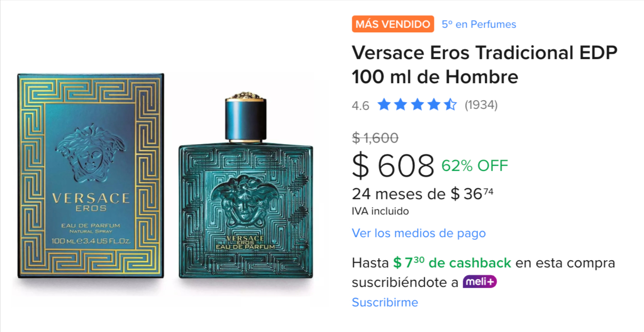Click the half-filled fifth rating star

(450, 105)
